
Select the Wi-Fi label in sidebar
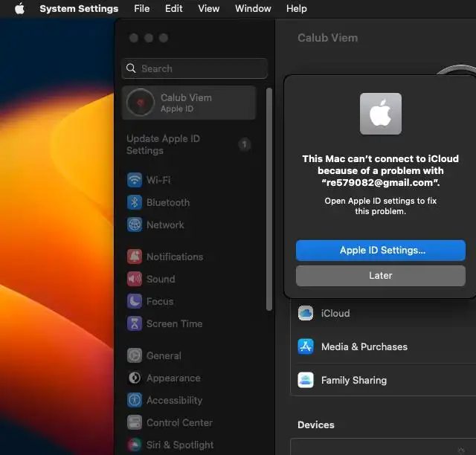tap(158, 180)
